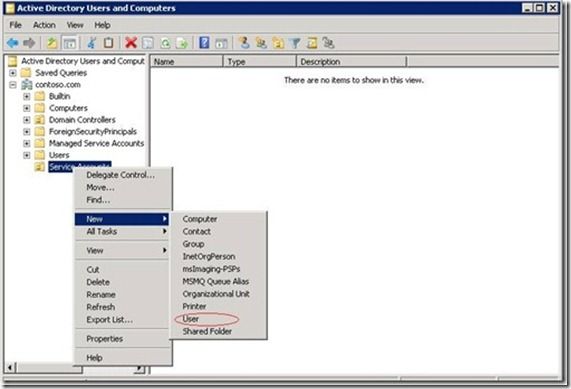Click the Filter funnel toolbar icon
Viewport: 571px width, 389px height.
tap(295, 43)
